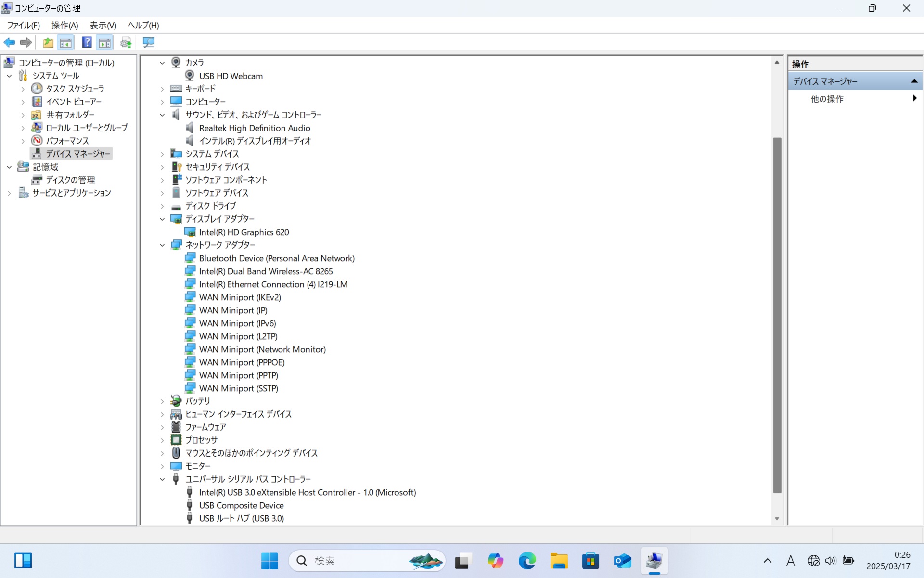Screen dimensions: 924x578
Task: Click the Back arrow toolbar icon
Action: (9, 42)
